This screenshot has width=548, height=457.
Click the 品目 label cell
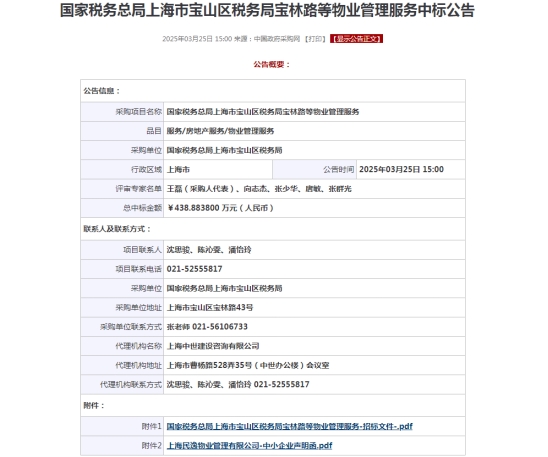pos(122,131)
